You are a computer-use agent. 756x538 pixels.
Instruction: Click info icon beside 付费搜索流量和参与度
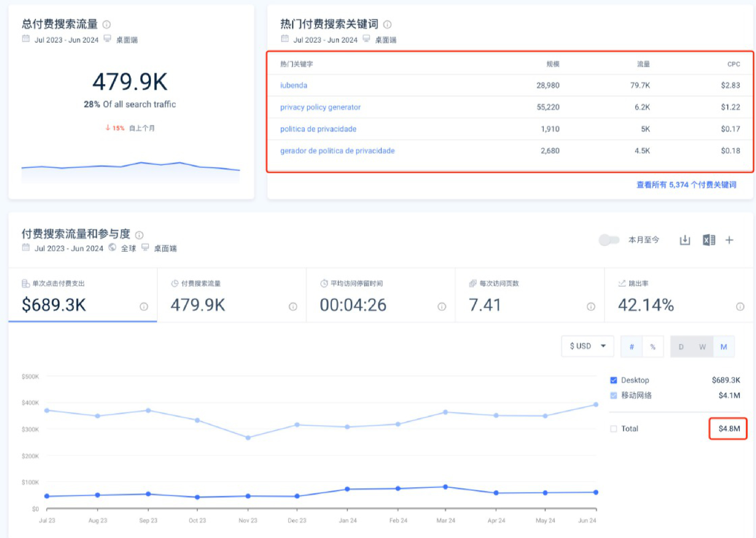(x=140, y=235)
